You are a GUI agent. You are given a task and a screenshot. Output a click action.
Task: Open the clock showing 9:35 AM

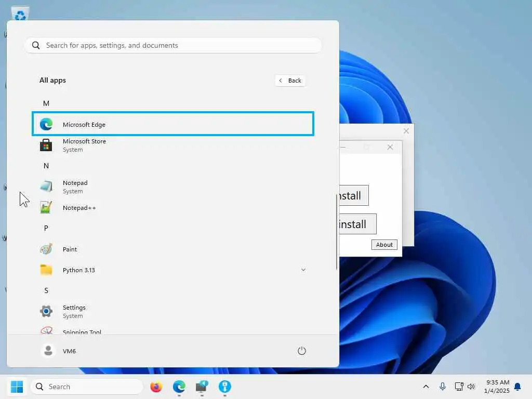pyautogui.click(x=497, y=387)
